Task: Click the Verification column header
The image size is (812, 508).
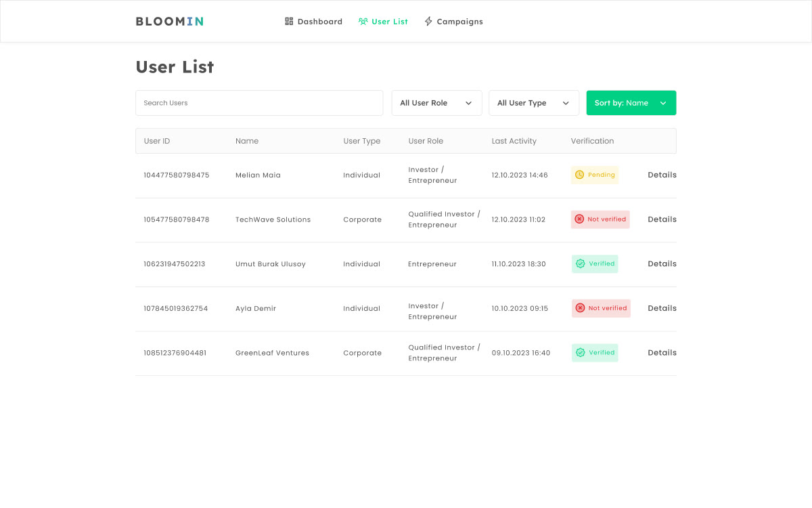Action: tap(593, 141)
